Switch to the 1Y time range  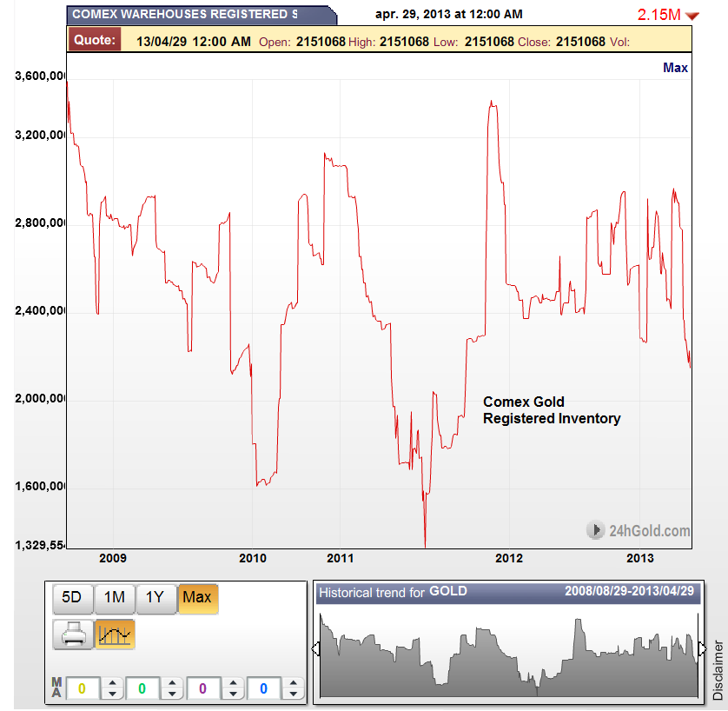point(156,597)
